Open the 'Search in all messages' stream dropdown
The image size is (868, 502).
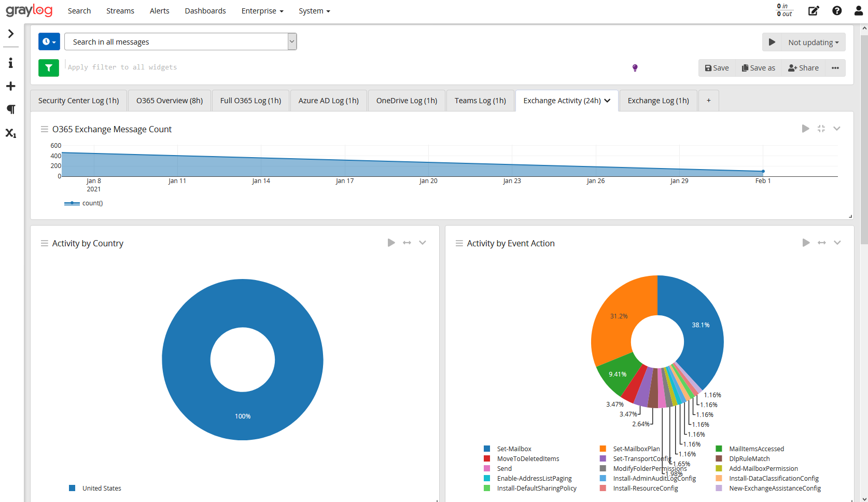pyautogui.click(x=180, y=41)
